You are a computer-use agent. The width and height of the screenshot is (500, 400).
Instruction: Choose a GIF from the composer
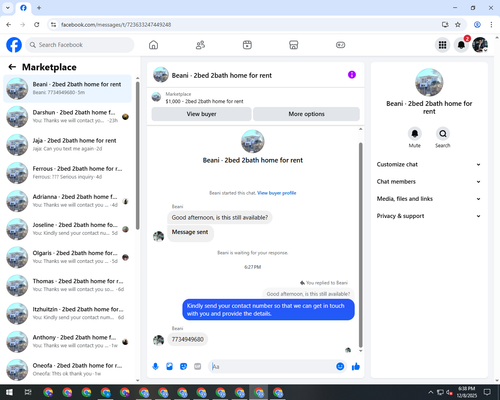(198, 367)
